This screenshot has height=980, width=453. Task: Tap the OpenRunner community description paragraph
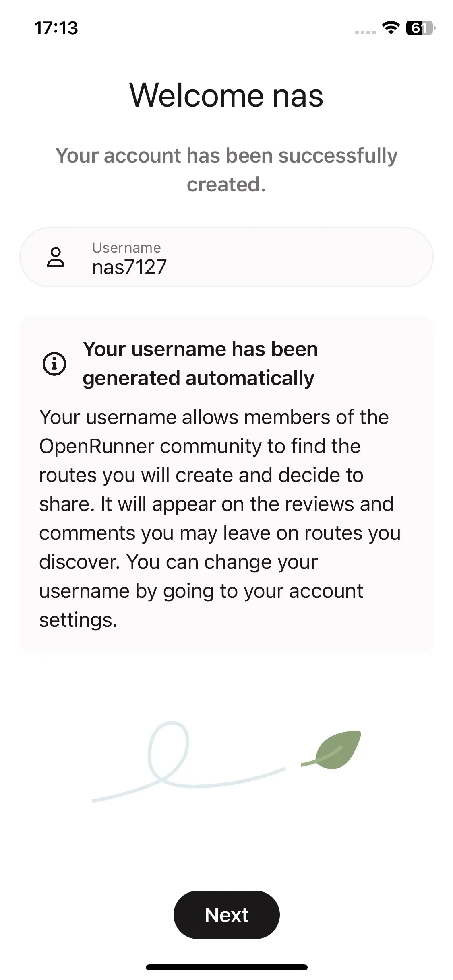tap(220, 519)
